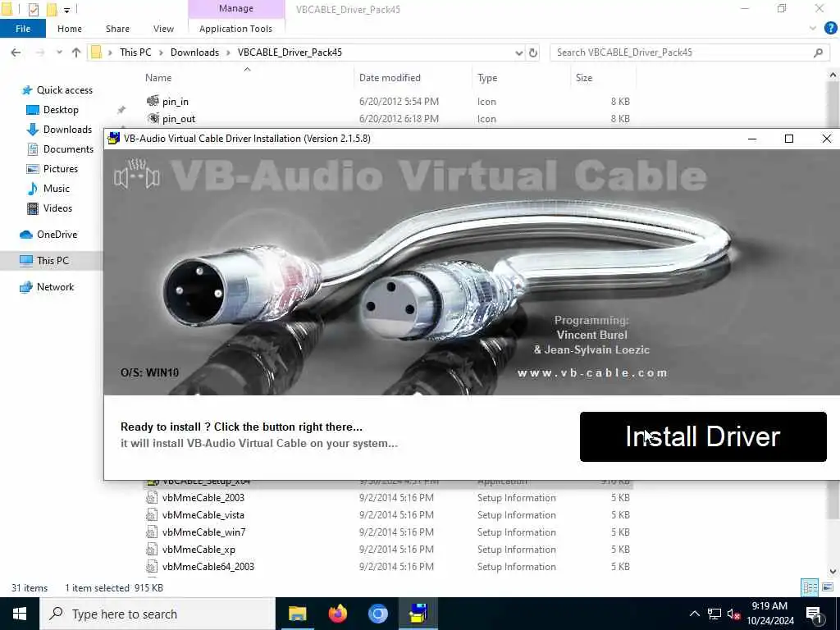Image resolution: width=840 pixels, height=630 pixels.
Task: Open Pictures in the navigation pane
Action: click(61, 169)
